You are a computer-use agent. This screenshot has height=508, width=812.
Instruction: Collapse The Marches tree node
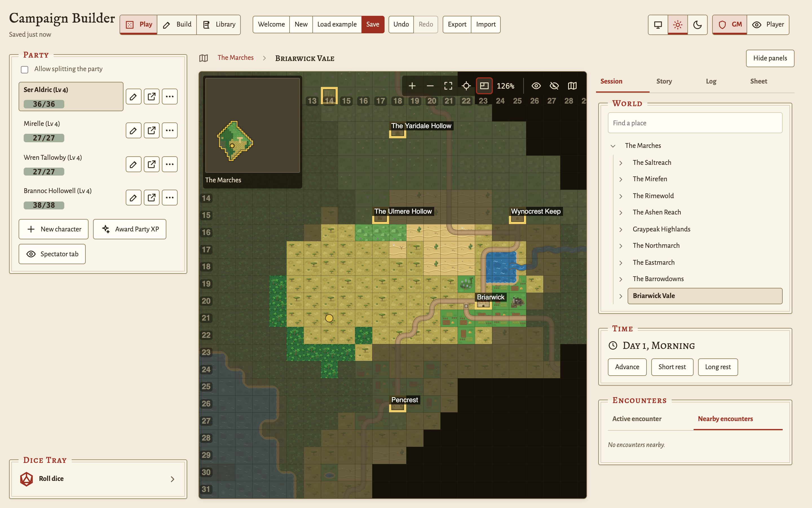(x=613, y=146)
